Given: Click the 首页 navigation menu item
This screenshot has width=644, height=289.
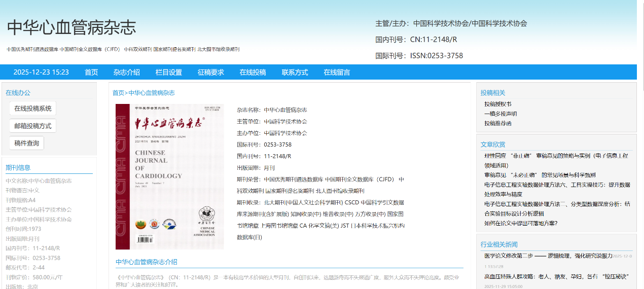Looking at the screenshot, I should (91, 72).
